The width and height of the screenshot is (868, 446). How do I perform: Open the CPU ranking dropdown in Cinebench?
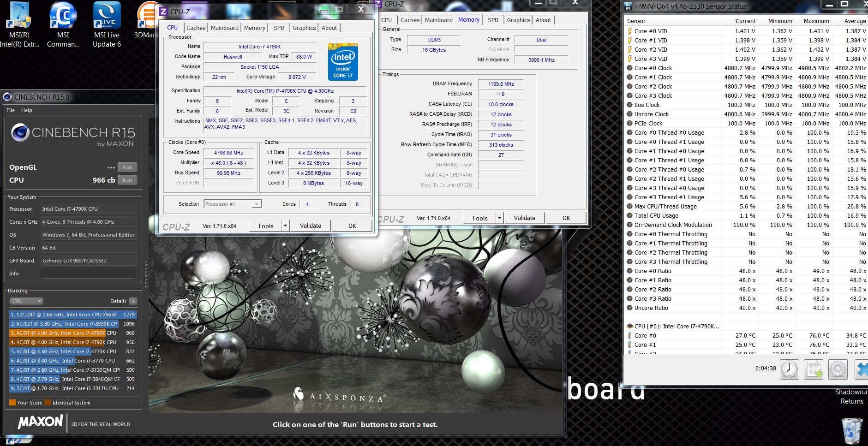26,301
